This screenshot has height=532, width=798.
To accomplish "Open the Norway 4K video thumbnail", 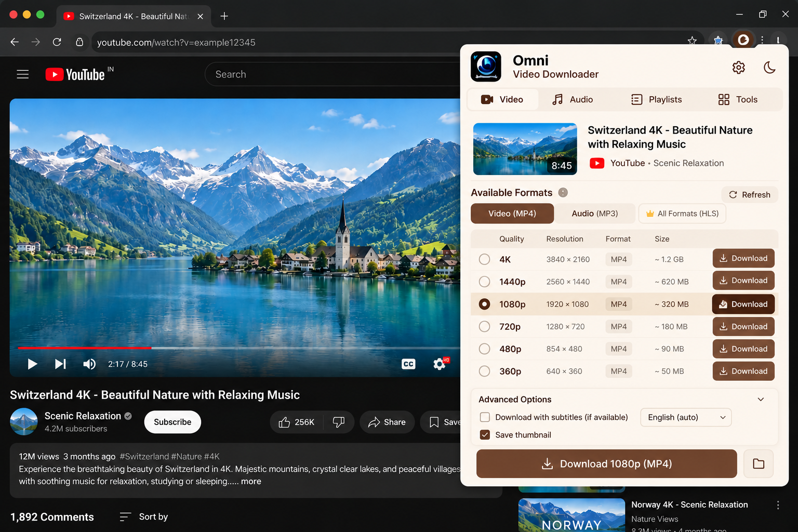I will click(571, 515).
